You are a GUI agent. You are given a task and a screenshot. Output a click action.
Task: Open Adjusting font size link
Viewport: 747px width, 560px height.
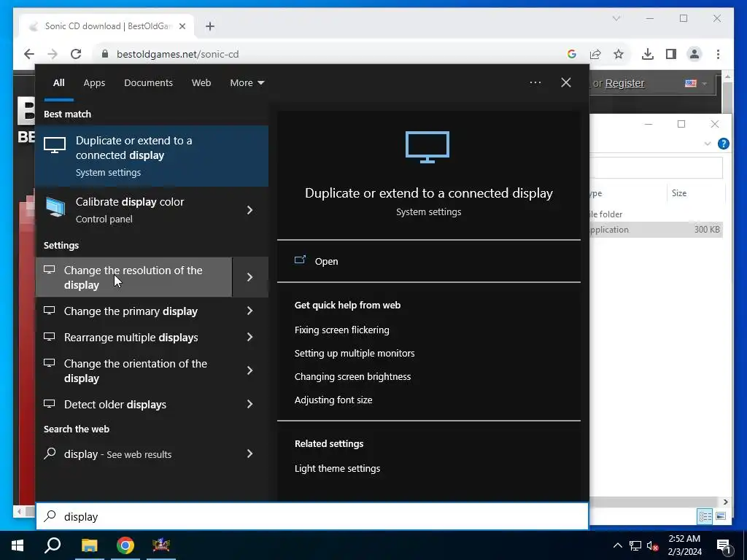click(x=333, y=400)
